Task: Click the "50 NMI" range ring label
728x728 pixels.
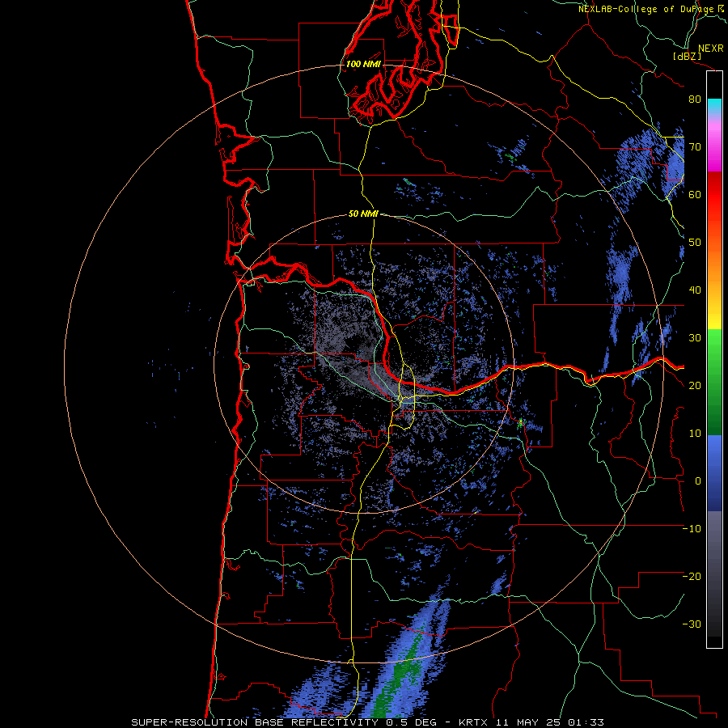Action: click(363, 214)
